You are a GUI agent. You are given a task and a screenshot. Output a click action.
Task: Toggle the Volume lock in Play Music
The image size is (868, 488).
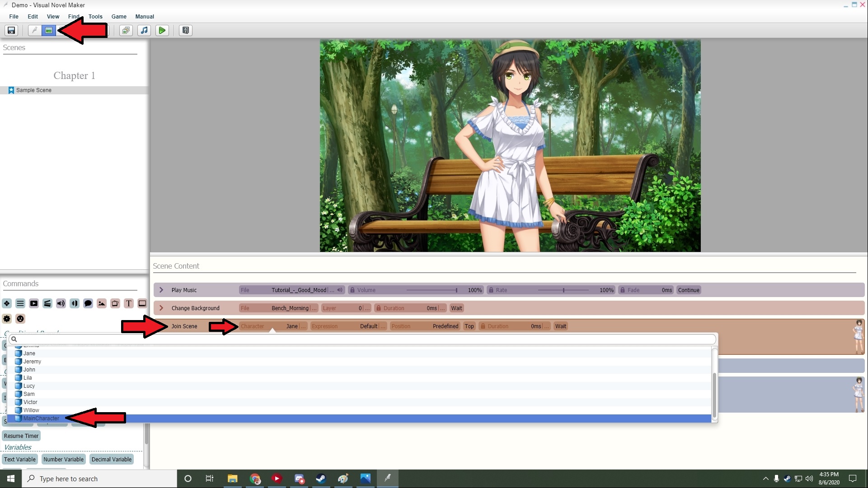[352, 290]
